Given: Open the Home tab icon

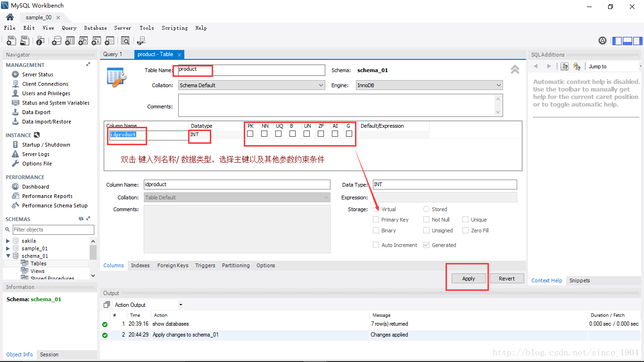Looking at the screenshot, I should 9,17.
